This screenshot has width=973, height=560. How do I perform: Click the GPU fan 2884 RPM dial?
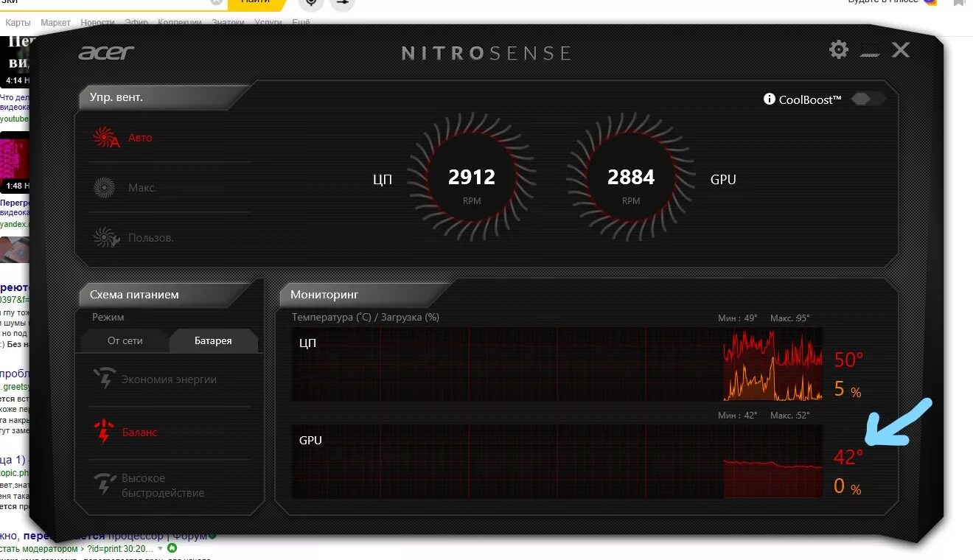tap(631, 178)
